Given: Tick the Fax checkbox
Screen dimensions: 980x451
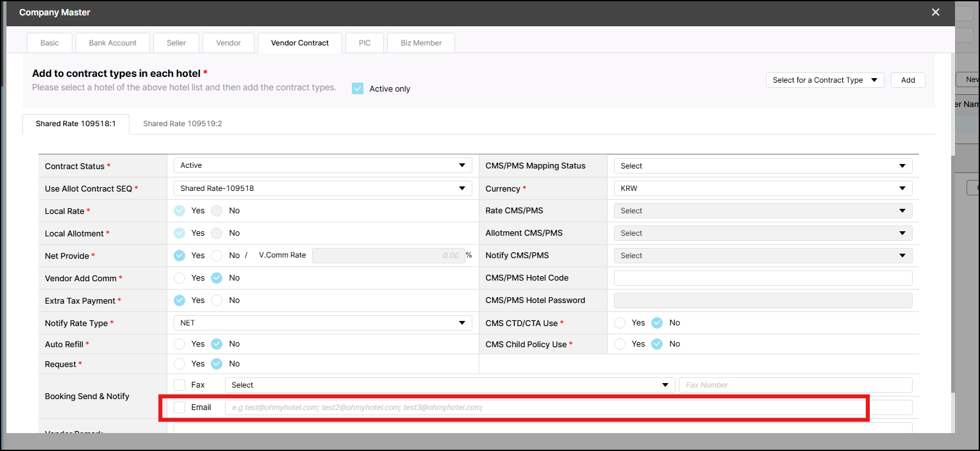Looking at the screenshot, I should [x=179, y=385].
